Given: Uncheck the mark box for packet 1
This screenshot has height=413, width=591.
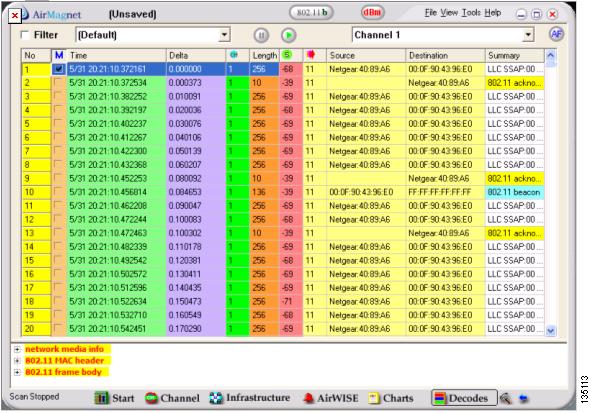Looking at the screenshot, I should [59, 69].
